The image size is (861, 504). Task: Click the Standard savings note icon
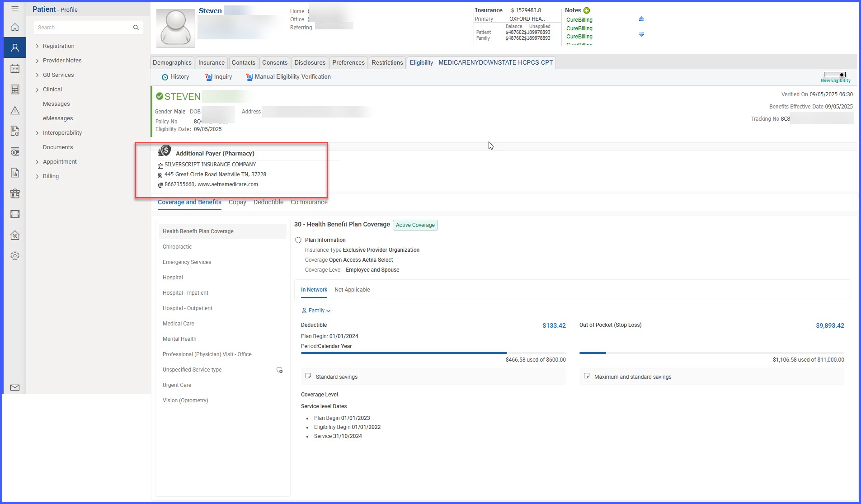coord(308,376)
